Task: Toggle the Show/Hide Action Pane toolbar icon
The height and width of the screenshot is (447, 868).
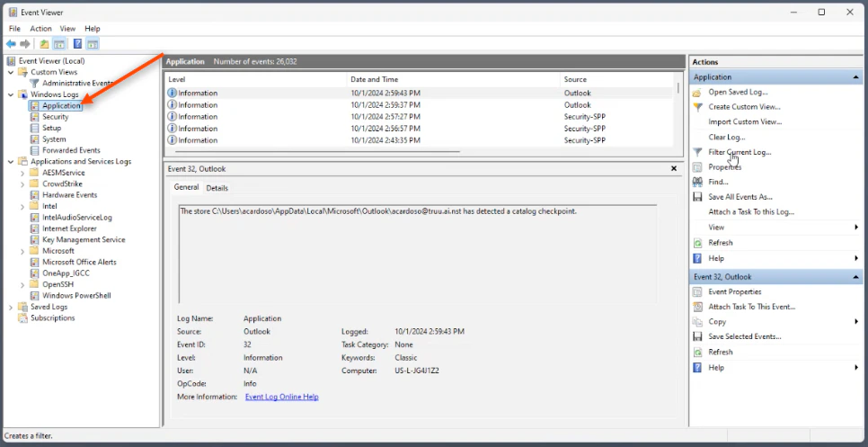Action: (93, 44)
